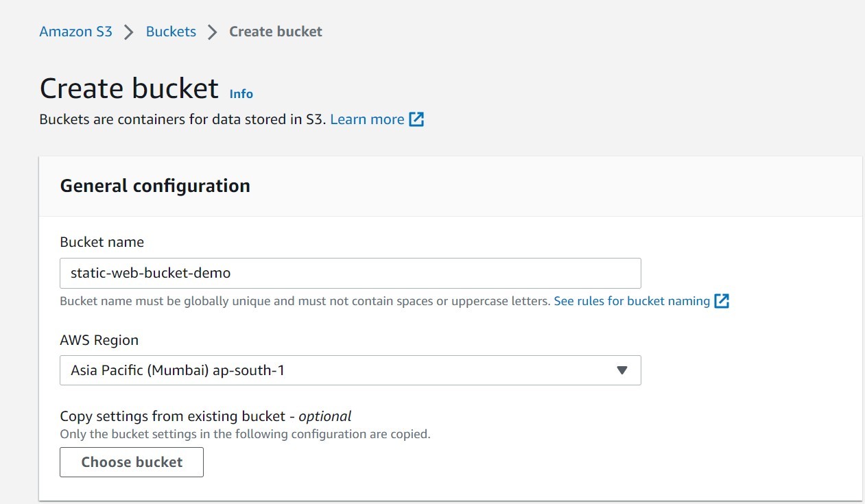
Task: Open the Buckets breadcrumb link
Action: tap(171, 31)
